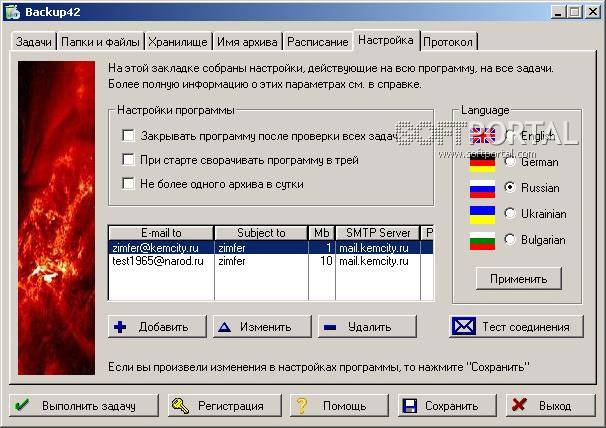Click the green checkmark icon

click(x=21, y=405)
